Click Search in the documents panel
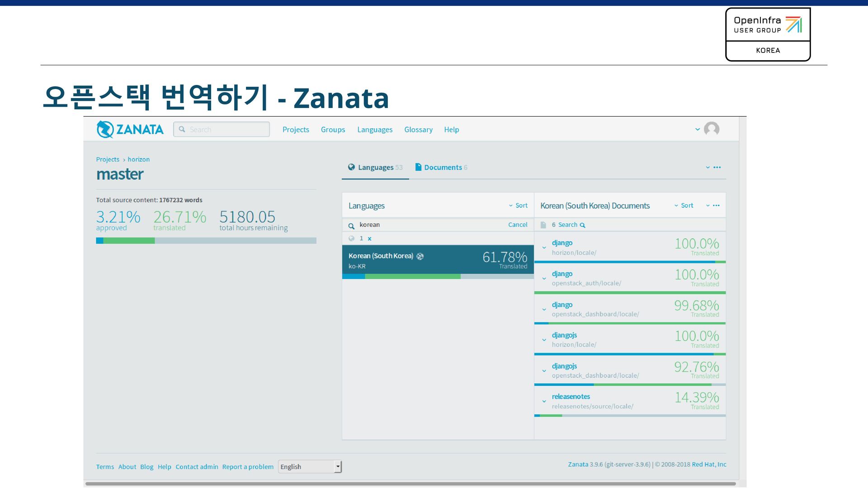The image size is (868, 488). (571, 225)
